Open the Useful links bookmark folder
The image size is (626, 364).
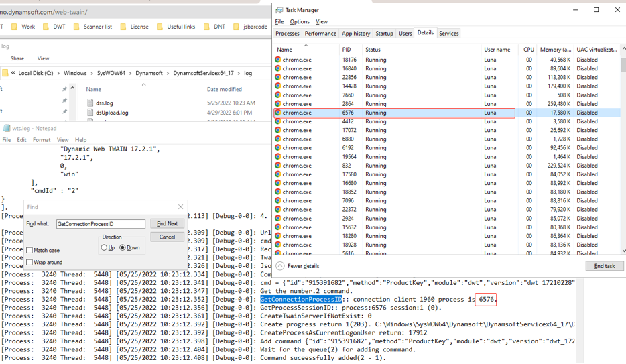tap(176, 27)
